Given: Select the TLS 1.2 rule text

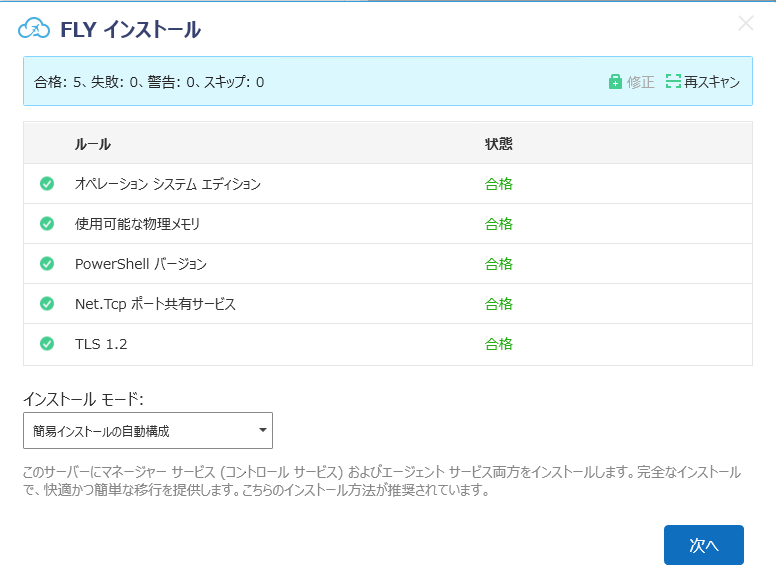Looking at the screenshot, I should (x=101, y=344).
